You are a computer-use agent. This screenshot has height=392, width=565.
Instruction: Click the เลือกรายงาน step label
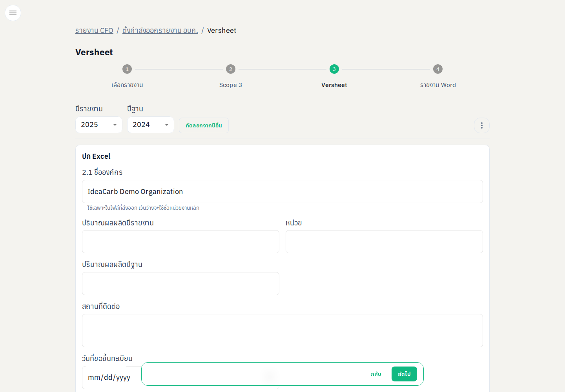127,85
